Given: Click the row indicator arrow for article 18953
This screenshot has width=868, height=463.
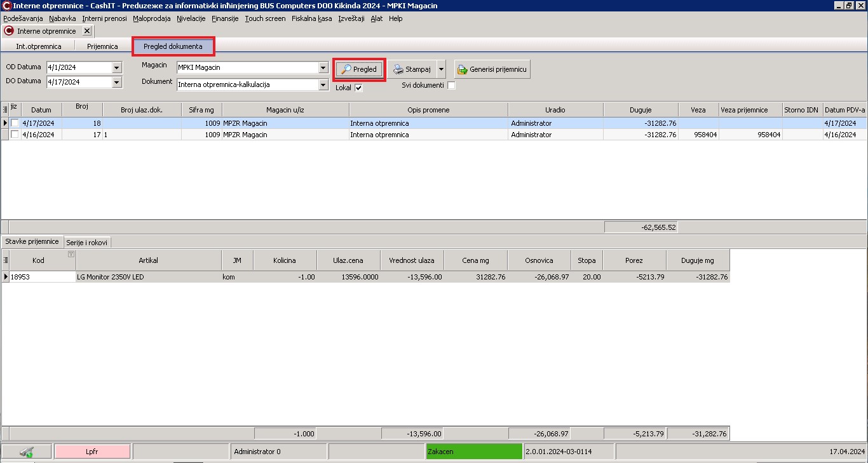Looking at the screenshot, I should coord(5,277).
